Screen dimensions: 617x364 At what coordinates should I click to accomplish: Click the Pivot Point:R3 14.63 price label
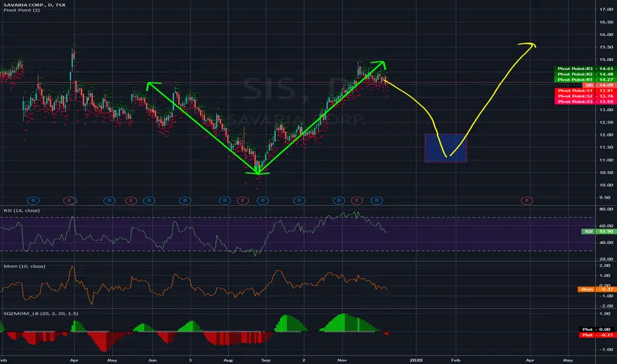(x=585, y=68)
